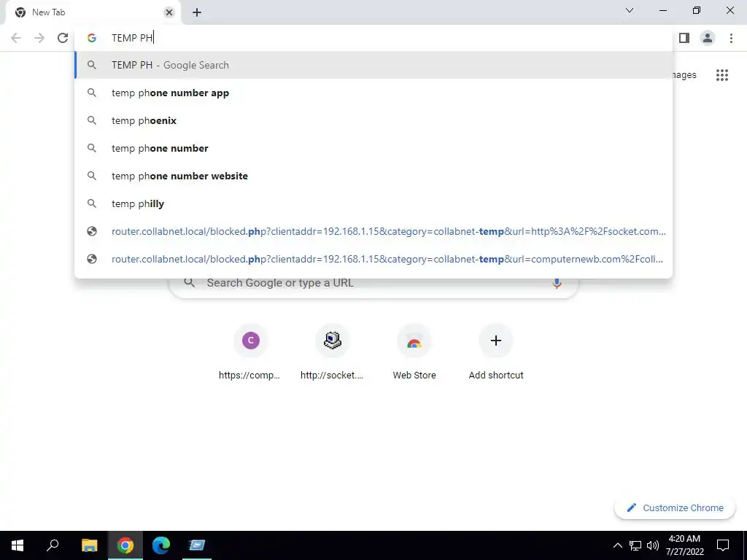This screenshot has height=560, width=747.
Task: Open the profile avatar menu
Action: pyautogui.click(x=708, y=38)
